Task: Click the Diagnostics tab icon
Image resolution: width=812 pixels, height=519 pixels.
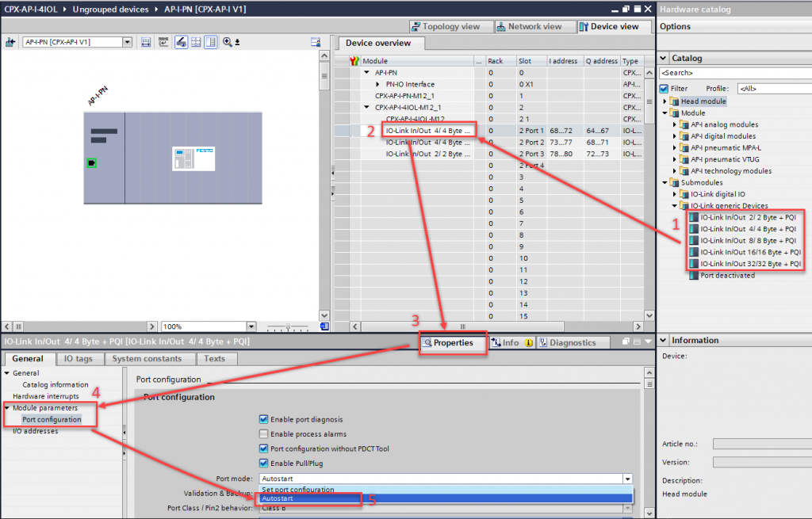Action: point(542,342)
